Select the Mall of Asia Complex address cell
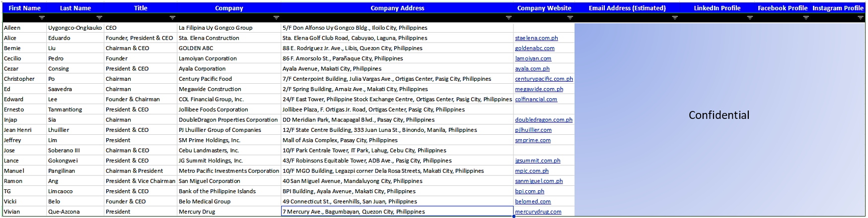This screenshot has height=218, width=868. tap(397, 140)
